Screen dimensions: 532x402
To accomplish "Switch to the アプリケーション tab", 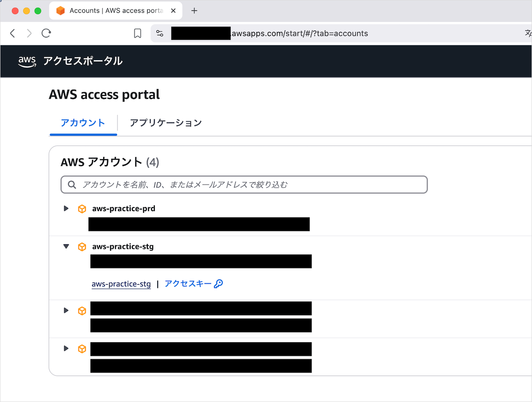I will [166, 123].
